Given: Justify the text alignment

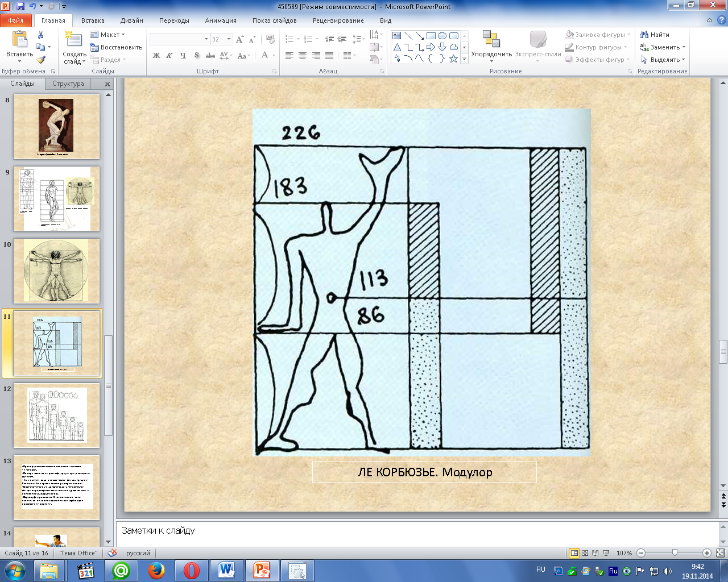Looking at the screenshot, I should point(329,55).
